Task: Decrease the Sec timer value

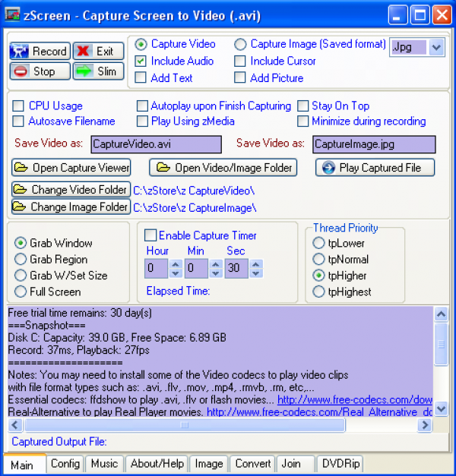Action: (x=256, y=273)
